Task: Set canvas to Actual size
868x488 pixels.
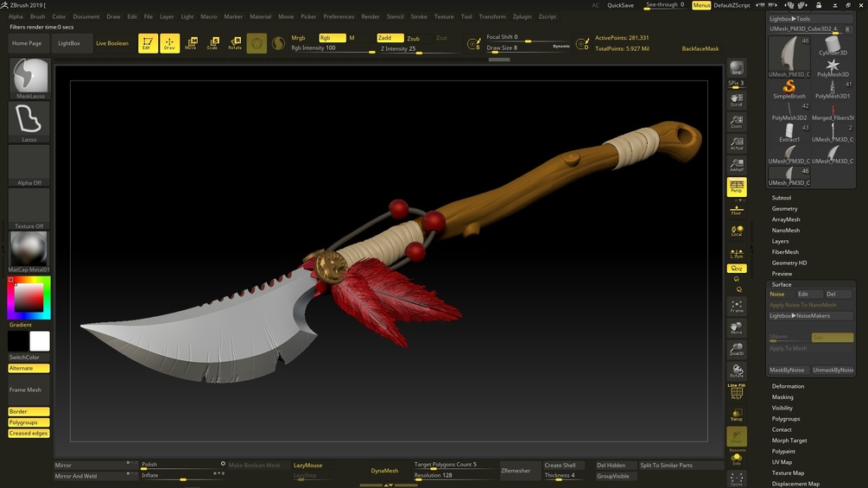Action: pos(736,143)
